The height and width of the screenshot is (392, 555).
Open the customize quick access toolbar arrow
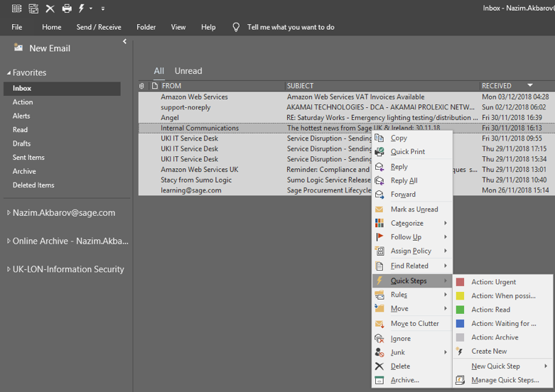[x=102, y=9]
